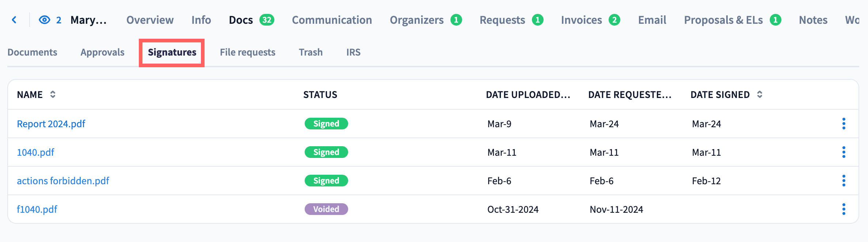Screen dimensions: 868x242
Task: Open the File requests subtab
Action: pos(247,52)
